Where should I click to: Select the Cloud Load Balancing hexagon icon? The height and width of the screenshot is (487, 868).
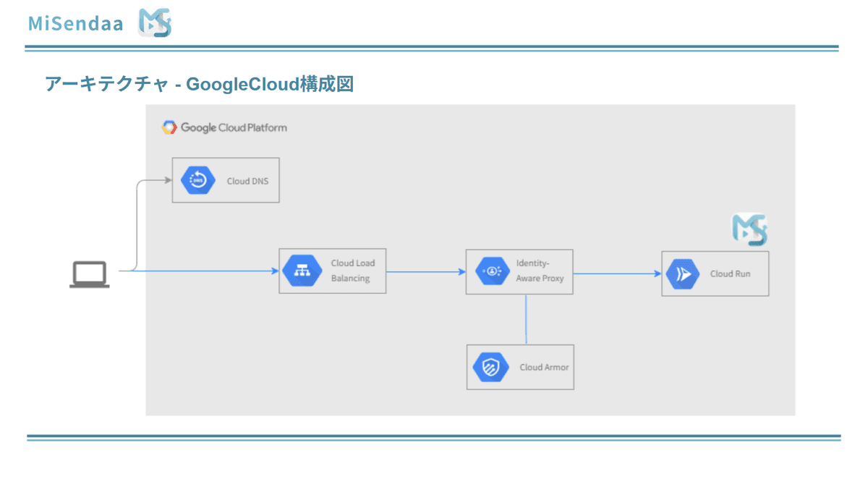(x=297, y=271)
